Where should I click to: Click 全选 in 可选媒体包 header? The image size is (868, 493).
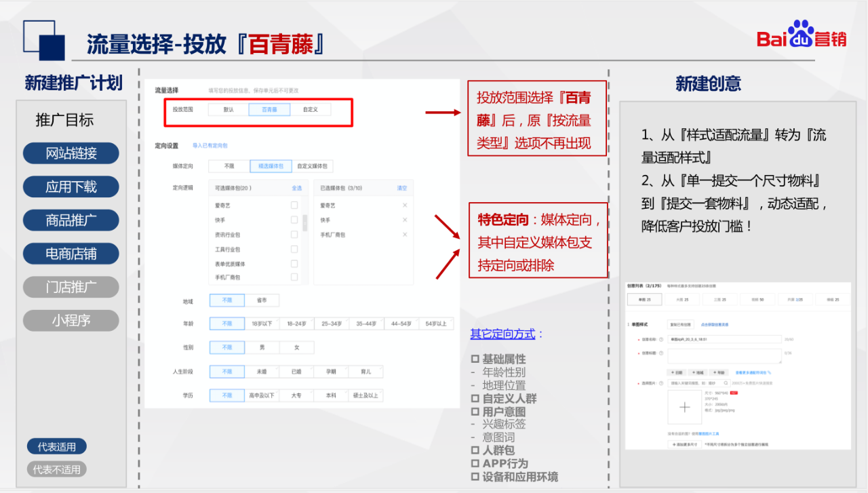pyautogui.click(x=297, y=188)
